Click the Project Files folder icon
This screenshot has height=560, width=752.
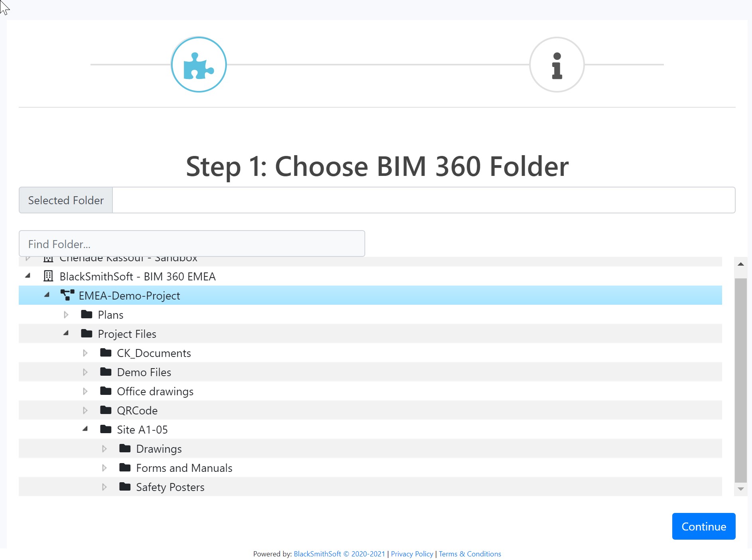[x=87, y=333]
